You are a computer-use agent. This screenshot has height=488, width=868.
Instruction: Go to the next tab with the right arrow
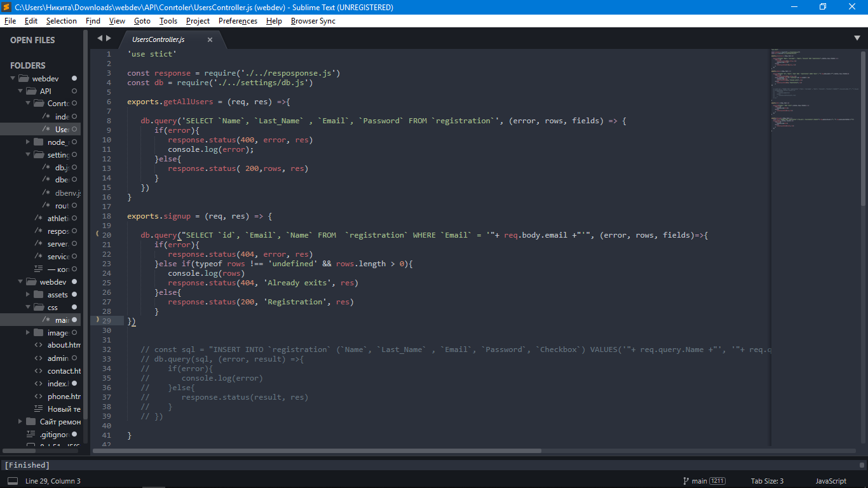[109, 38]
